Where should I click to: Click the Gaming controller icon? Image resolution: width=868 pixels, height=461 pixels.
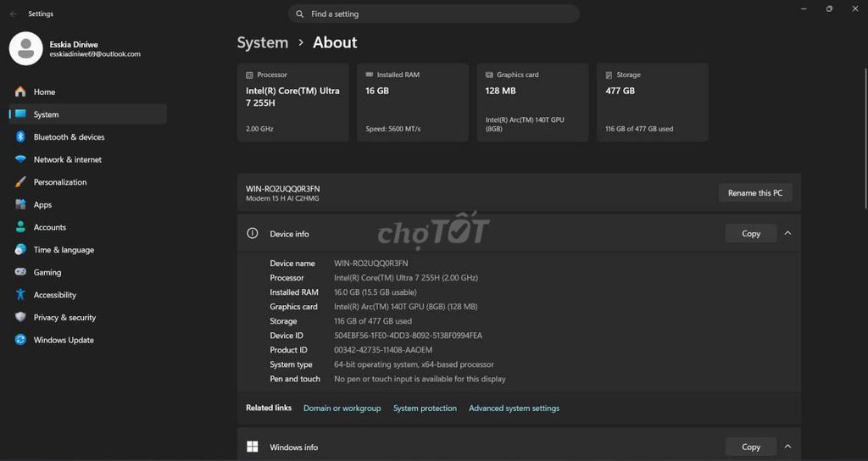20,272
